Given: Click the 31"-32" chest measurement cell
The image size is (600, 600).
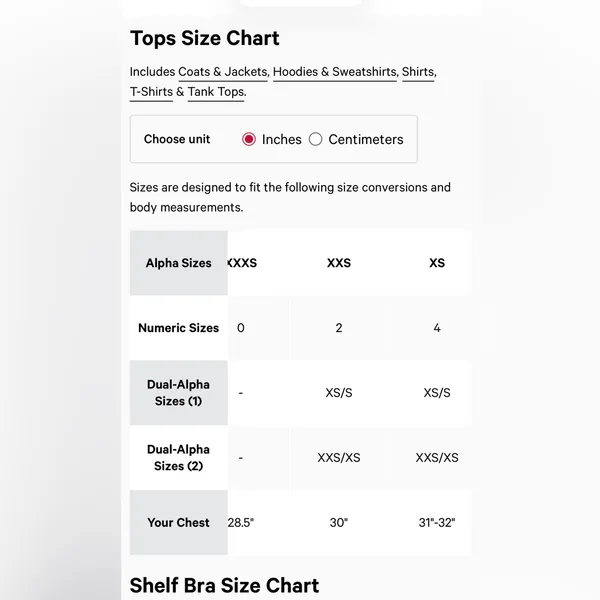Looking at the screenshot, I should pyautogui.click(x=437, y=522).
